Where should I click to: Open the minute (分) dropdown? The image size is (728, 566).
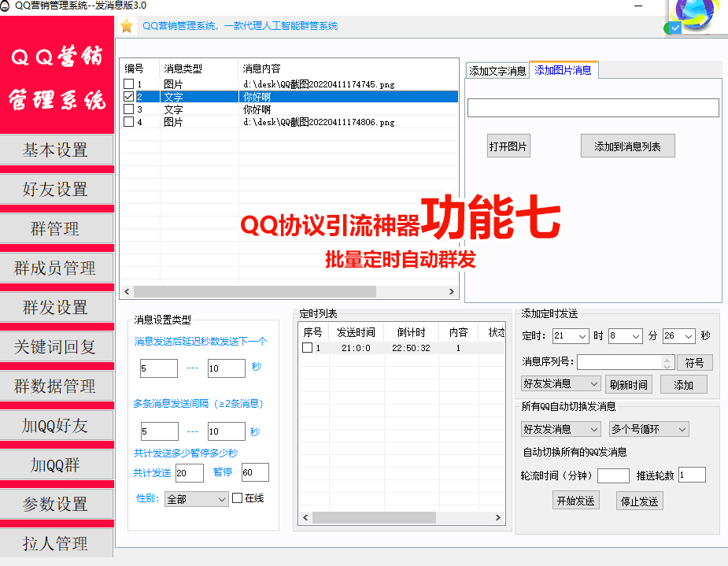click(636, 336)
